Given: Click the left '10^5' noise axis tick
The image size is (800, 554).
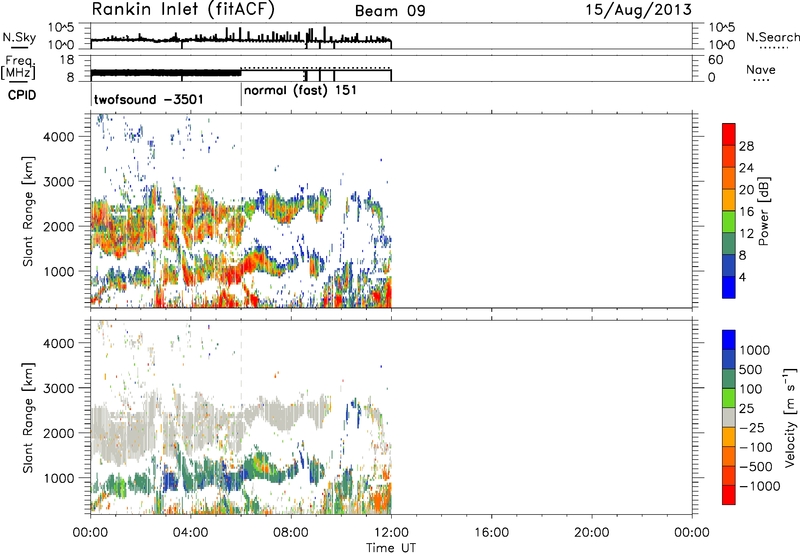Looking at the screenshot, I should click(61, 28).
